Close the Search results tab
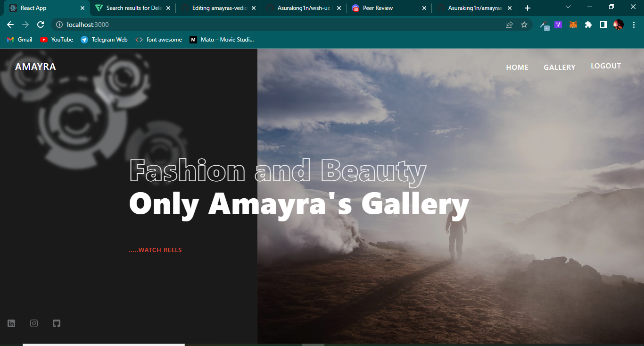The image size is (644, 346). point(168,8)
